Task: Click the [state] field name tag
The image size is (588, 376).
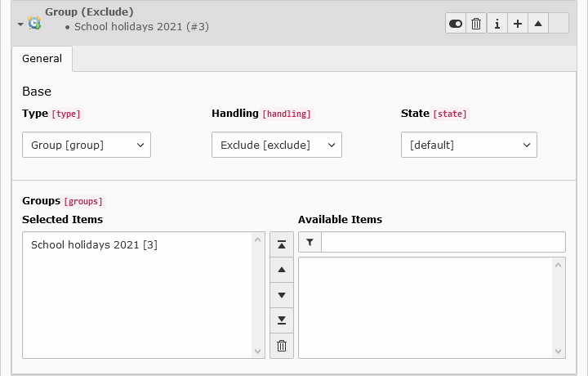Action: (450, 114)
